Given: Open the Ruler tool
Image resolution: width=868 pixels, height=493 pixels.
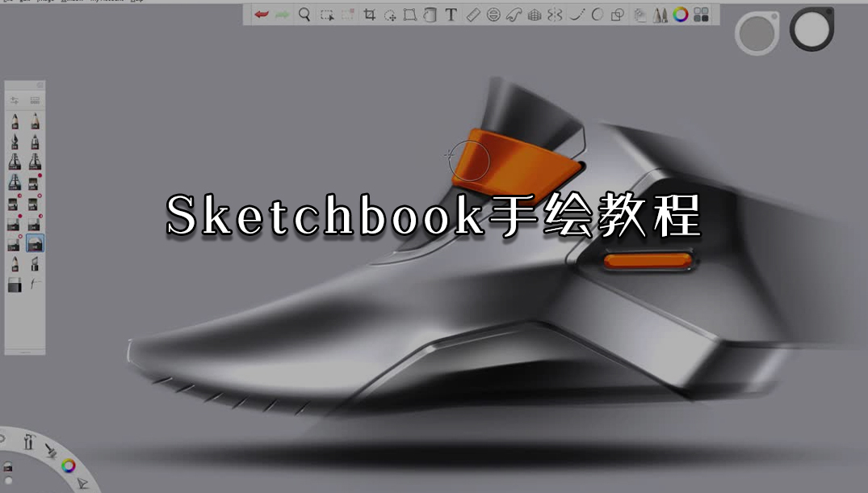Looking at the screenshot, I should (474, 15).
